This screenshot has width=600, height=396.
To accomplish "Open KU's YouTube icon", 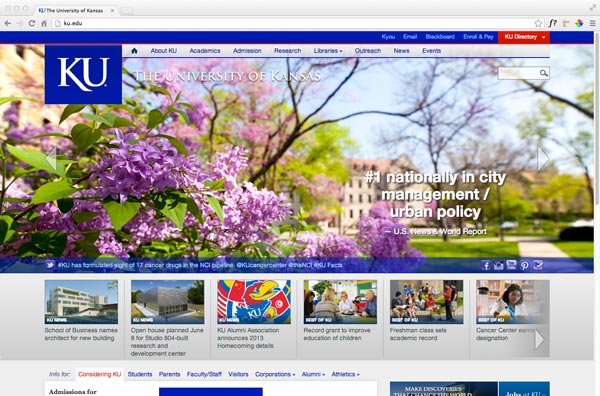I will [511, 265].
